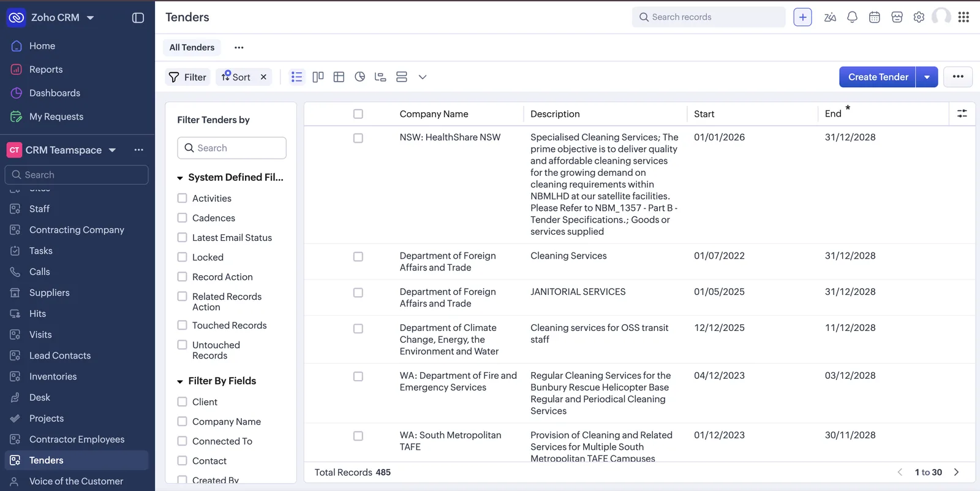Open the Zoho CRM product dropdown
980x491 pixels.
pos(91,18)
